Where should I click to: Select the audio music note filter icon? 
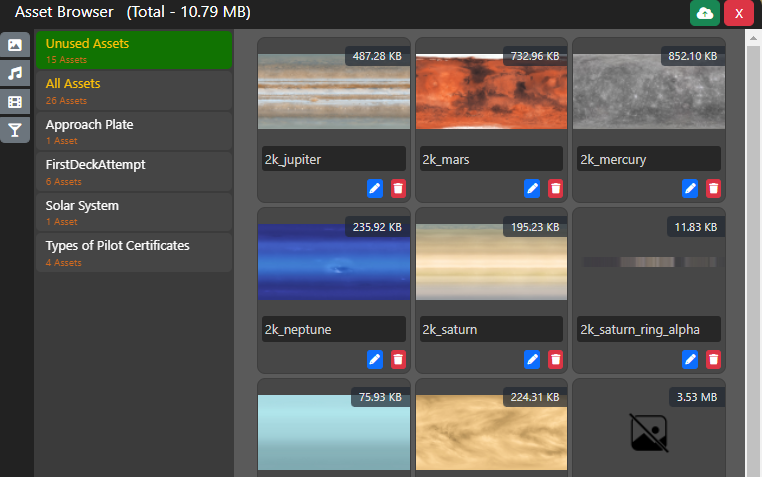tap(15, 73)
